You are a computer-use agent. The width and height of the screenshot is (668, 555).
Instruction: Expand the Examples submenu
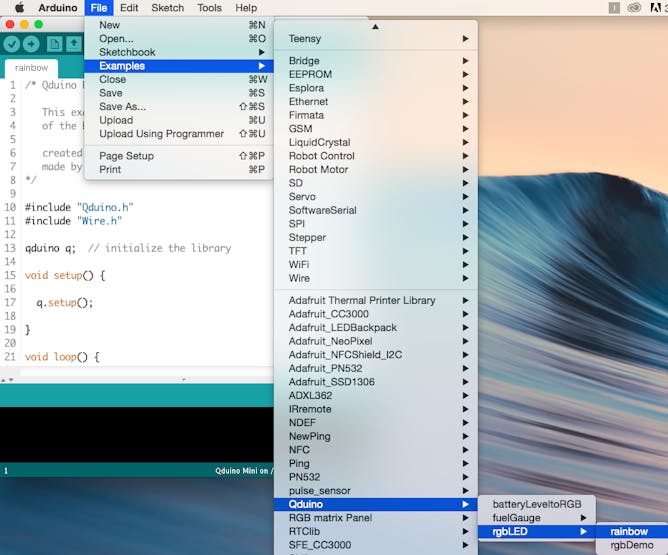pyautogui.click(x=179, y=66)
